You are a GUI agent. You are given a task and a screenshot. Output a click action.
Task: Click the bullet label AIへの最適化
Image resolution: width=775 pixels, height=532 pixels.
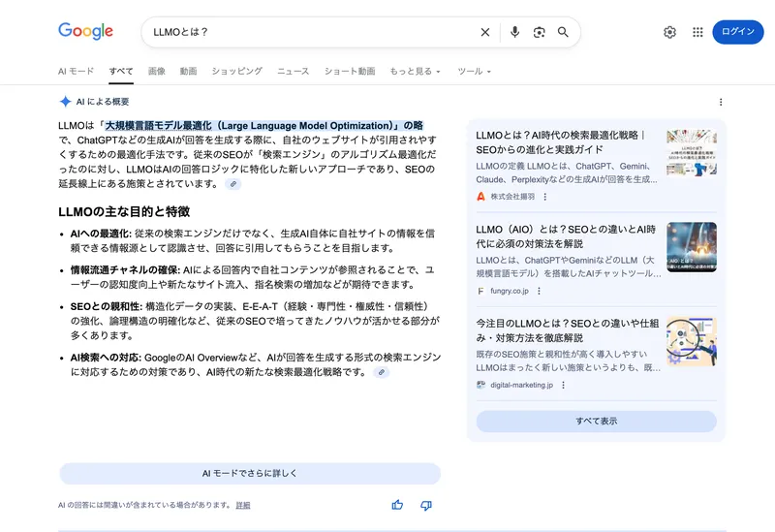click(x=101, y=234)
